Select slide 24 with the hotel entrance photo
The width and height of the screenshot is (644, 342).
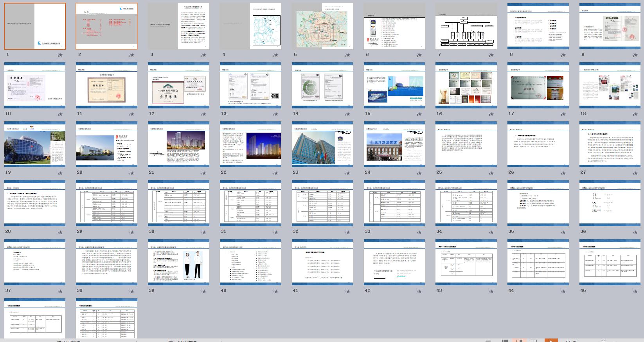tap(394, 144)
